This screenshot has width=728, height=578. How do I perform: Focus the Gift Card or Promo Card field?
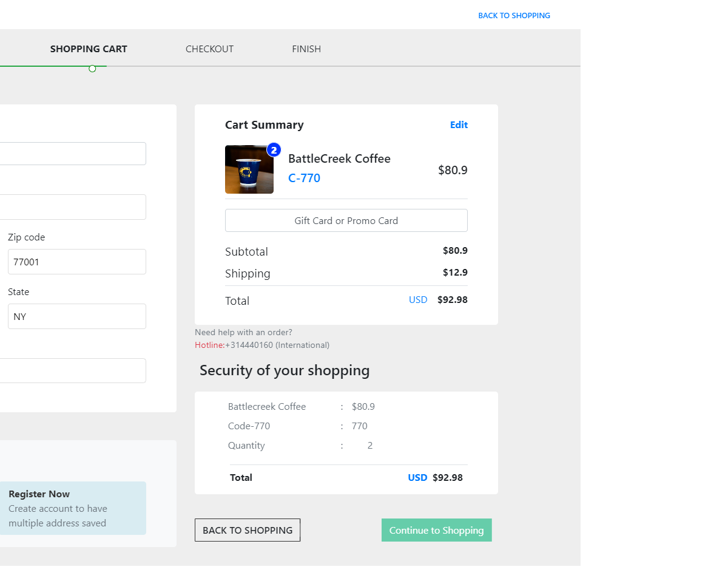[x=346, y=220]
